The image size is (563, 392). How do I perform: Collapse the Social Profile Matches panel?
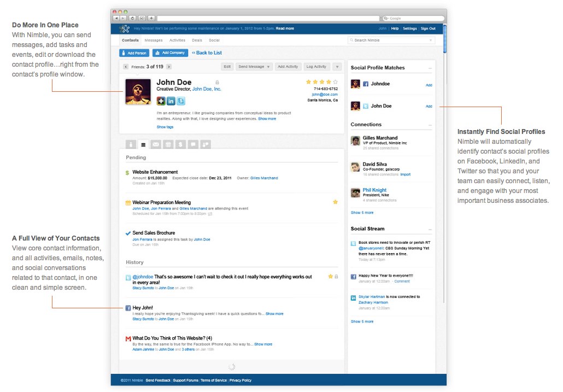[430, 68]
